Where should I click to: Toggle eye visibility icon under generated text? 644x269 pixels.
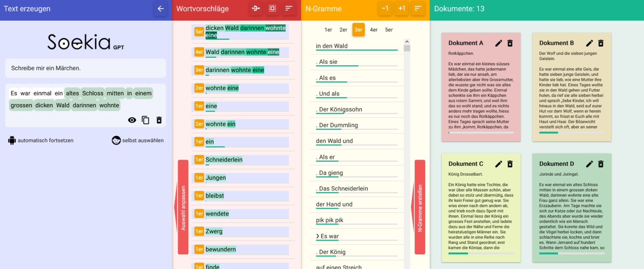(132, 120)
